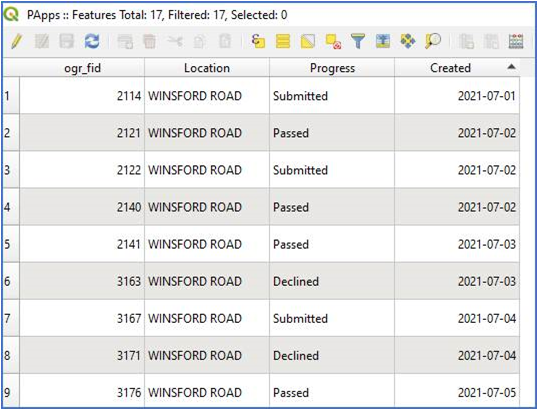Toggle editing mode with the pencil icon
Image resolution: width=539 pixels, height=410 pixels.
click(16, 42)
